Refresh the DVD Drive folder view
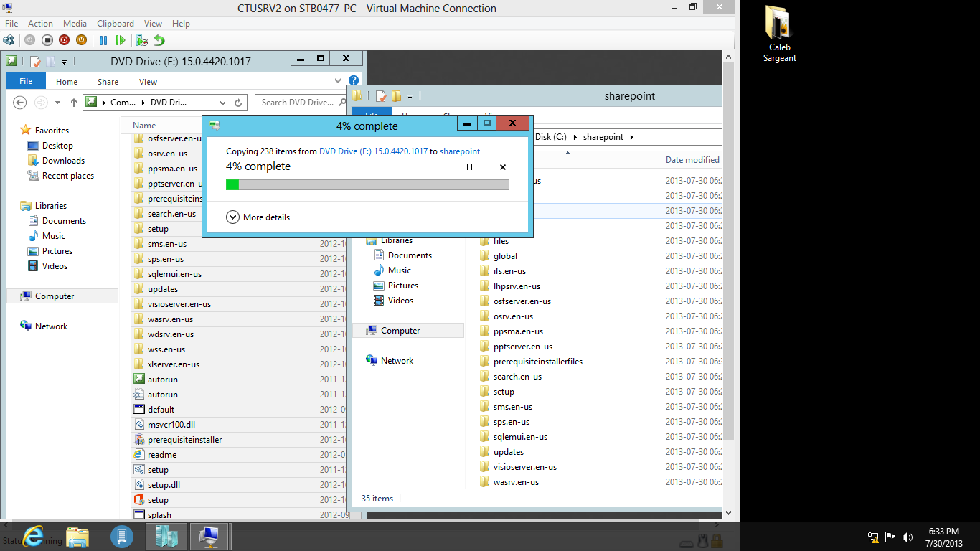 coord(239,103)
